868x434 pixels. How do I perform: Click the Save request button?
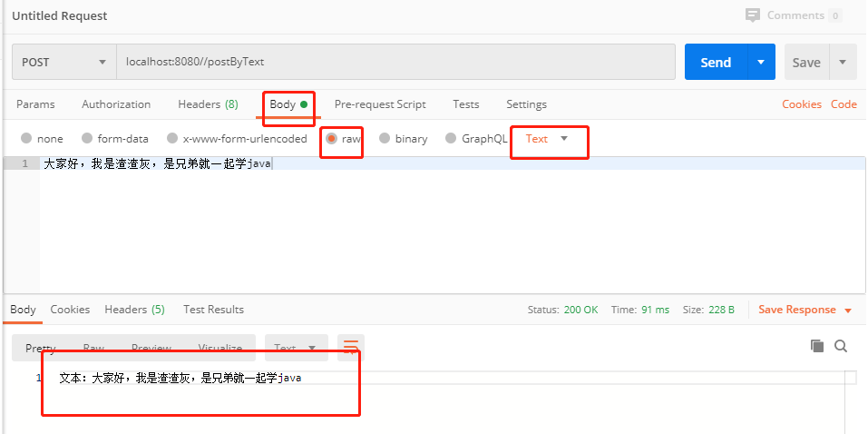click(x=806, y=62)
